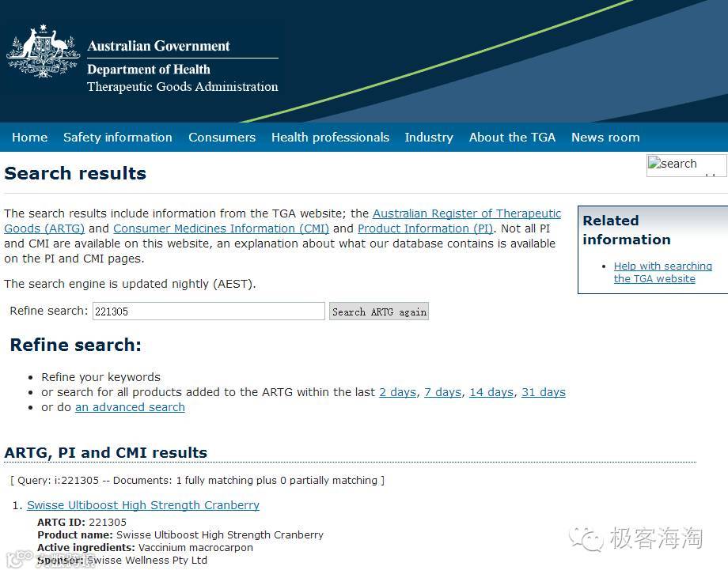
Task: Show products added in last 7 days
Action: pos(442,393)
